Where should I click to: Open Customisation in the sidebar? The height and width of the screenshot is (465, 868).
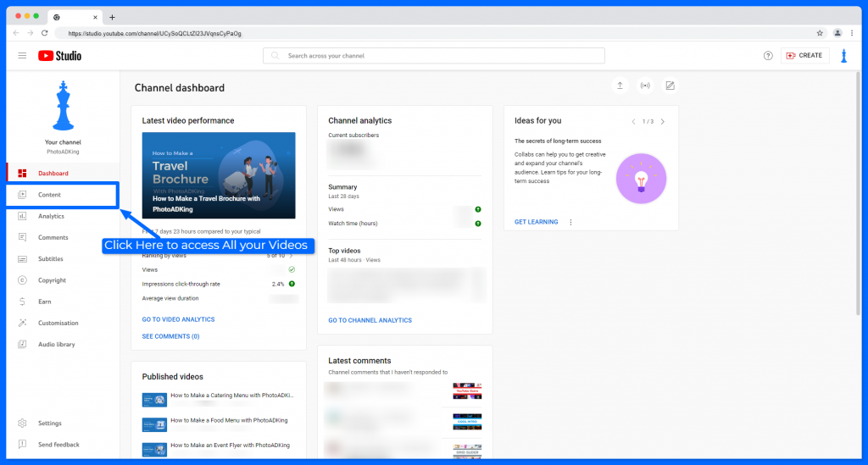[x=63, y=323]
